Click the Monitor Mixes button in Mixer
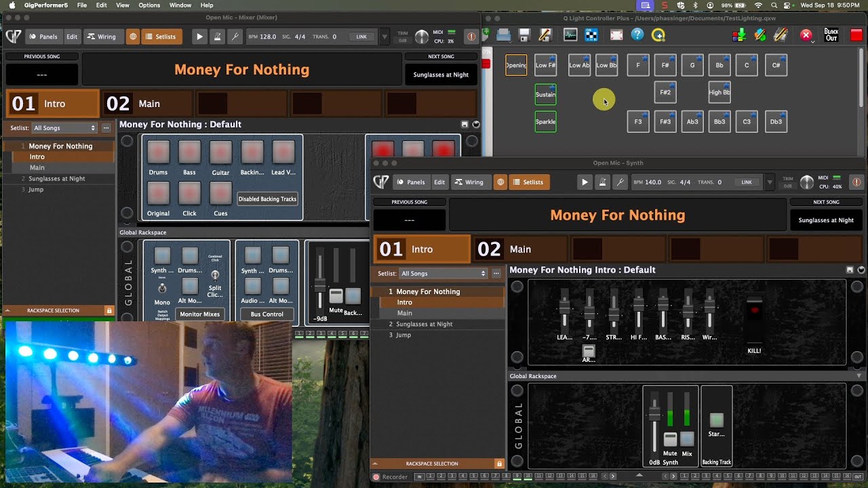The image size is (868, 488). (199, 314)
